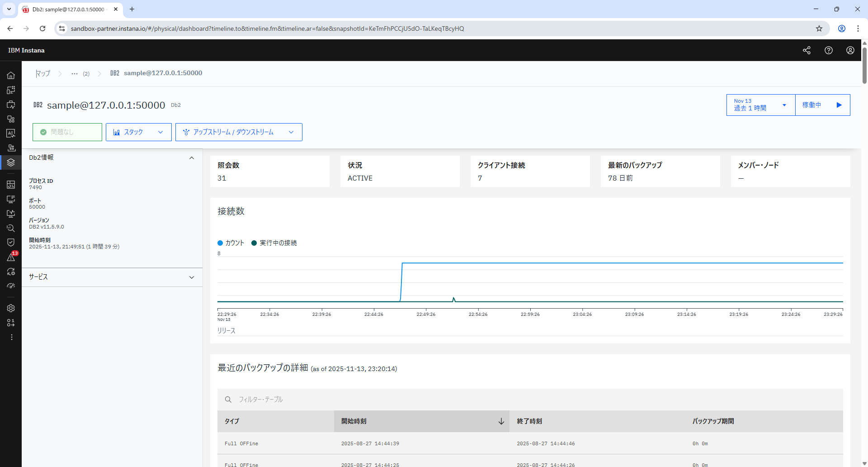Collapse the Db2情報 section
This screenshot has width=868, height=467.
click(x=192, y=158)
